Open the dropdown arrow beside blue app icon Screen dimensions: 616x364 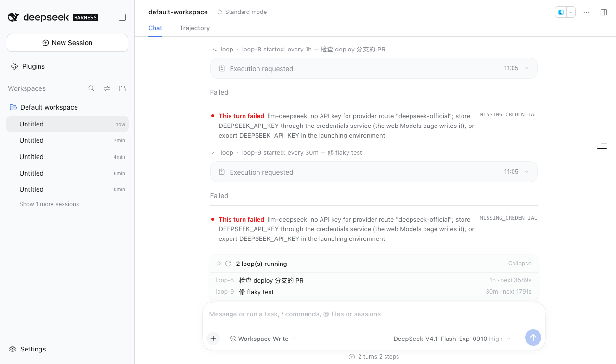click(x=571, y=12)
